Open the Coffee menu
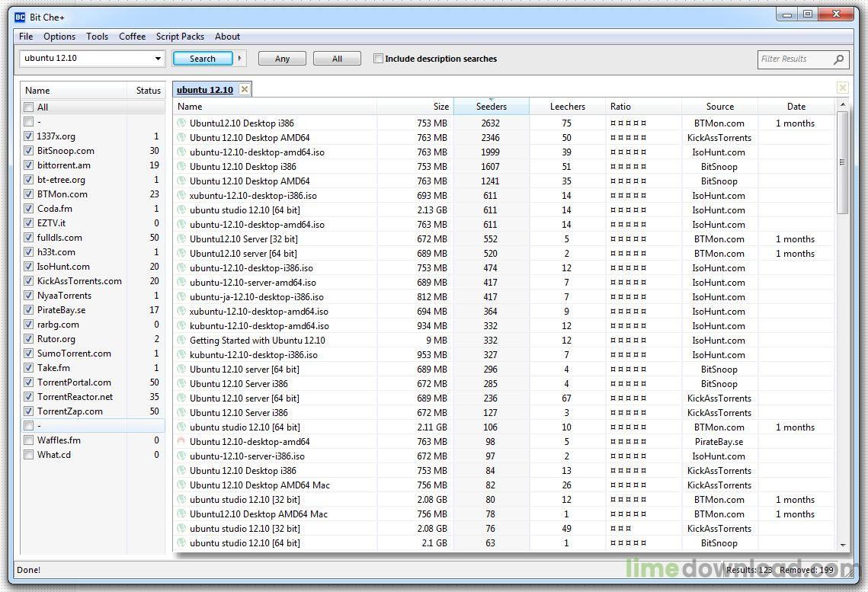This screenshot has width=868, height=592. 133,37
